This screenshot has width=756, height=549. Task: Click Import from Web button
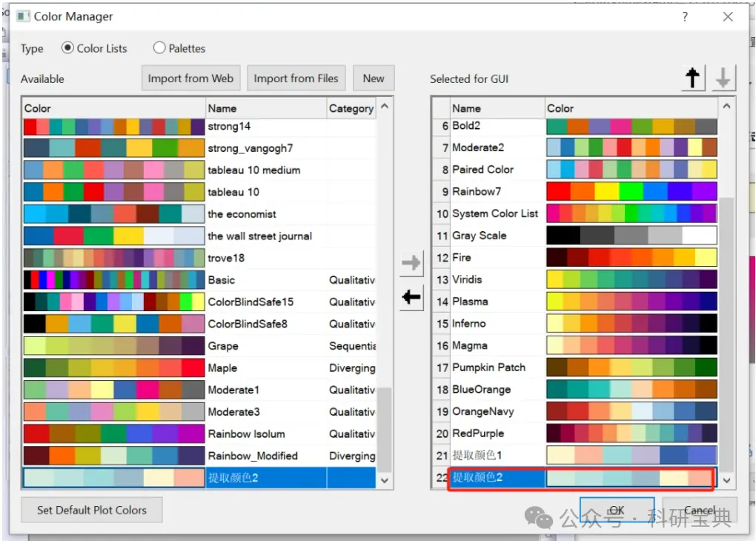click(190, 78)
